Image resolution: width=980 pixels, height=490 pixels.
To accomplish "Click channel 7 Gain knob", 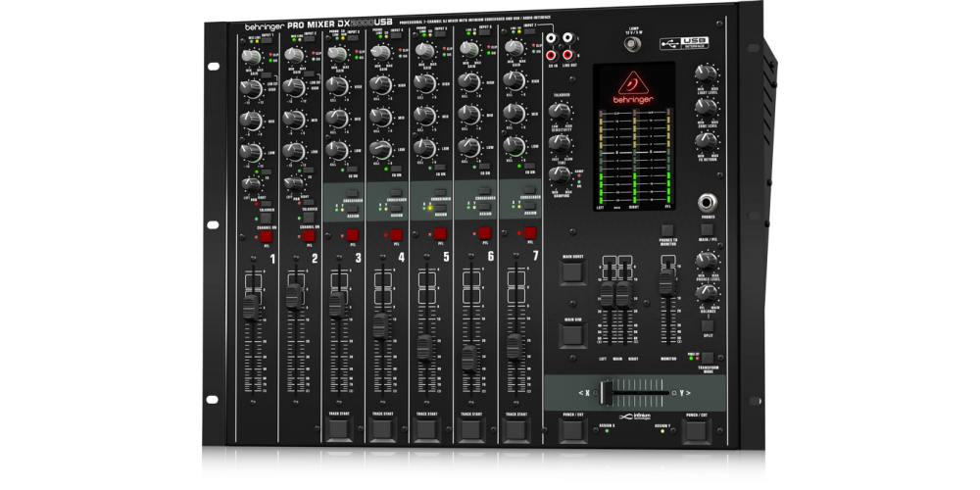I will (x=514, y=48).
